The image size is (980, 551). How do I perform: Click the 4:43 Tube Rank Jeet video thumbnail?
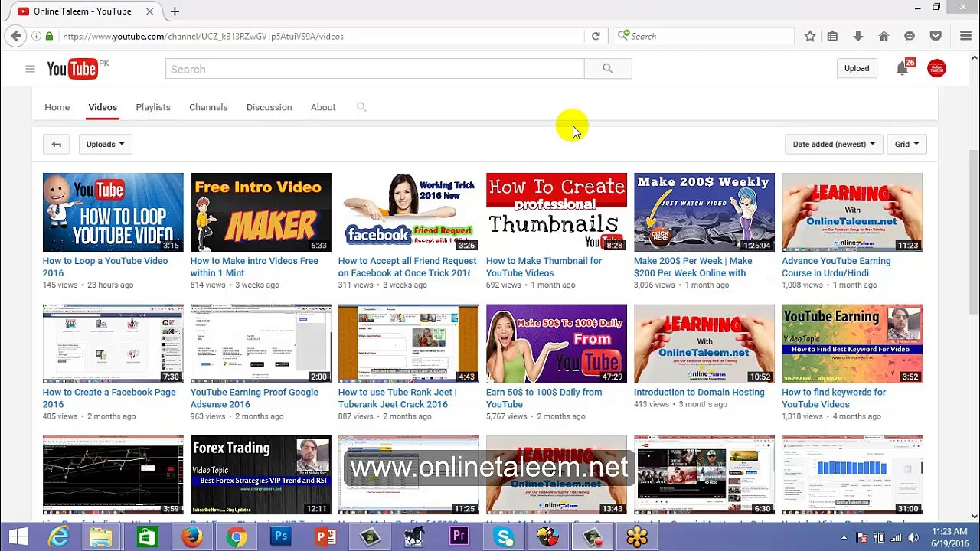409,344
